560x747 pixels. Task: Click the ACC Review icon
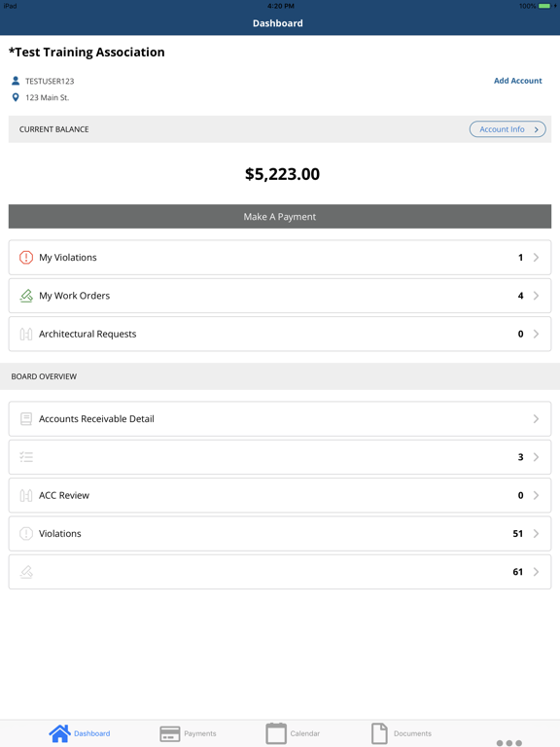[x=26, y=495]
